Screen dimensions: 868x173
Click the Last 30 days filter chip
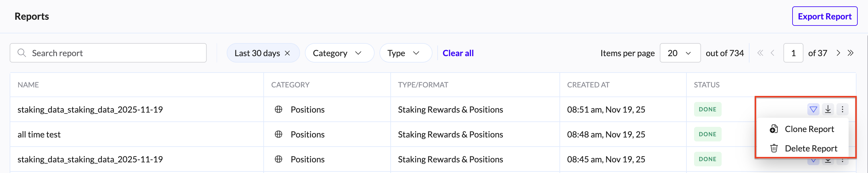[257, 53]
